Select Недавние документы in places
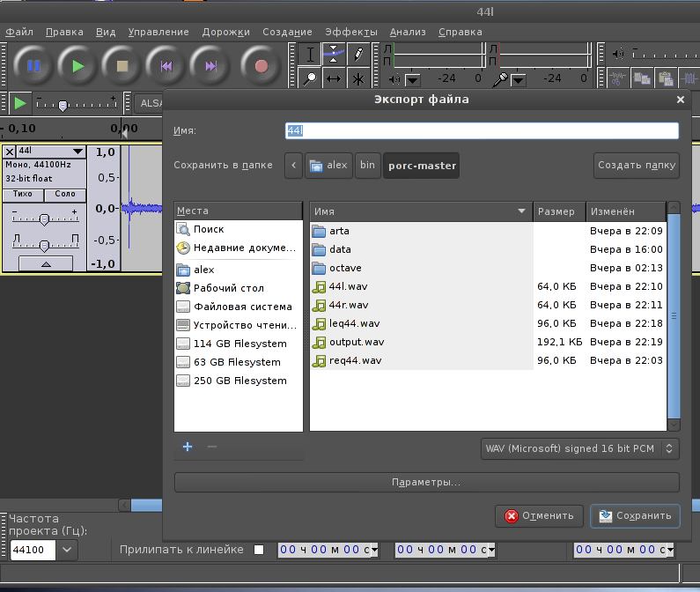This screenshot has height=592, width=700. 239,248
